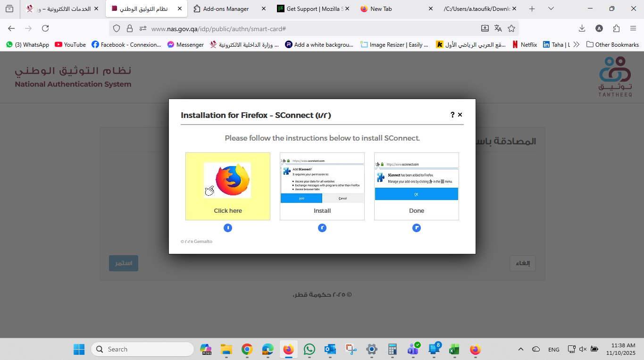This screenshot has height=360, width=644.
Task: Close the New Tab tab
Action: point(430,8)
